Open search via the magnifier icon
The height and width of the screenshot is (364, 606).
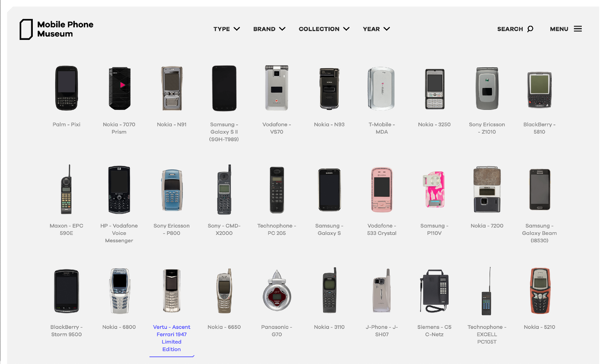(x=530, y=29)
